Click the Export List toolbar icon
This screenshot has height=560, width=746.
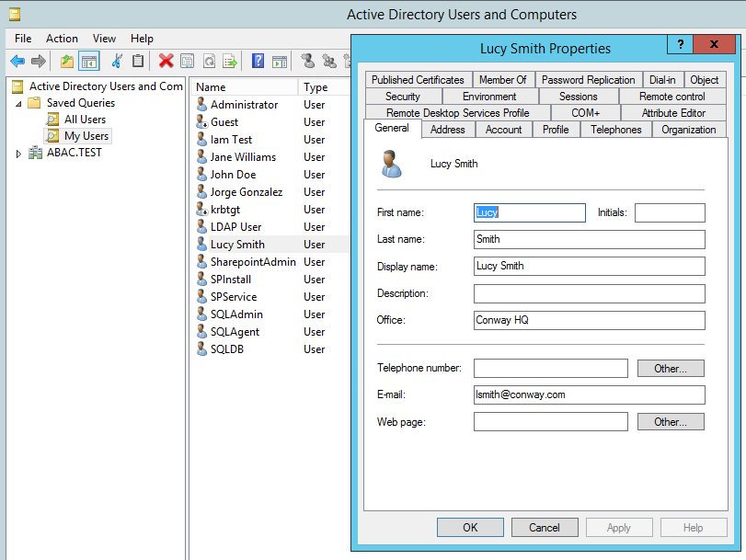coord(230,61)
